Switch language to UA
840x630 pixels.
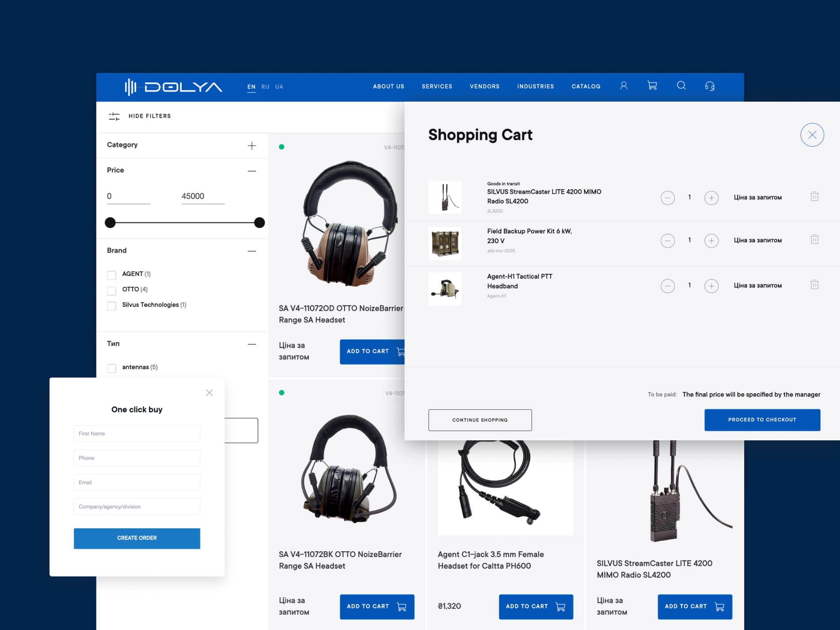point(279,87)
